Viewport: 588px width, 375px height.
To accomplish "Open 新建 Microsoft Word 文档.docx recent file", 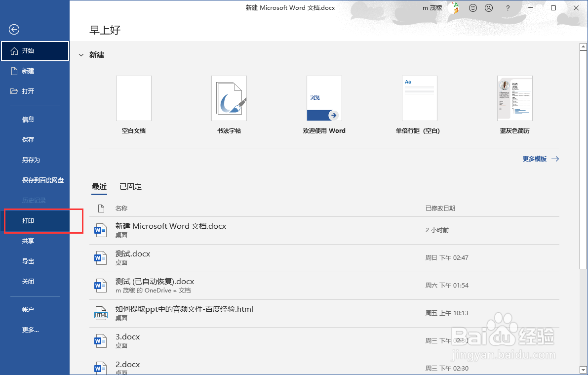I will 324,230.
